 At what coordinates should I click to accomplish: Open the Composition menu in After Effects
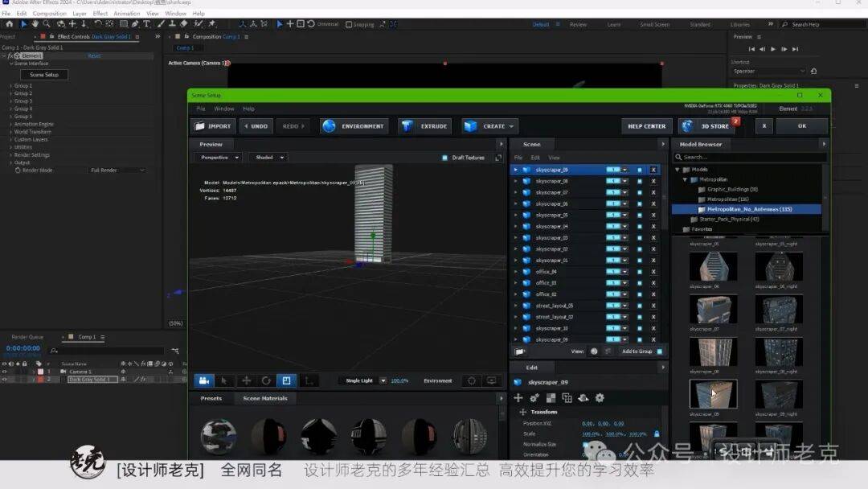point(49,14)
